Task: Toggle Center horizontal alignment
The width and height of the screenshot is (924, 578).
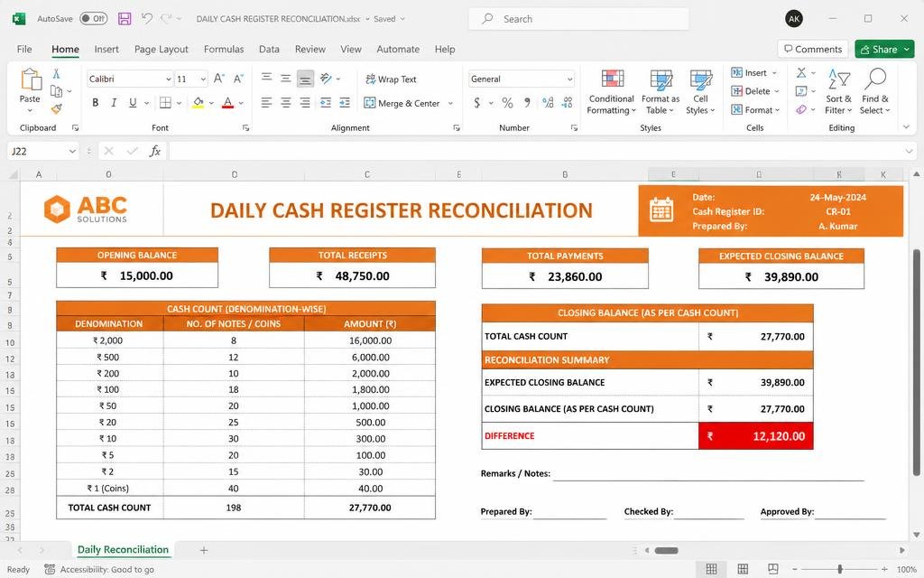Action: click(286, 103)
